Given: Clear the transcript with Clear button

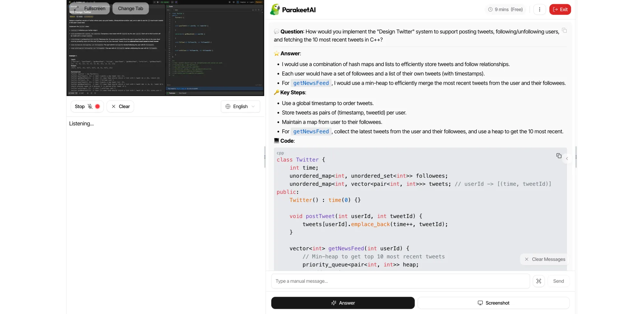Looking at the screenshot, I should point(120,106).
